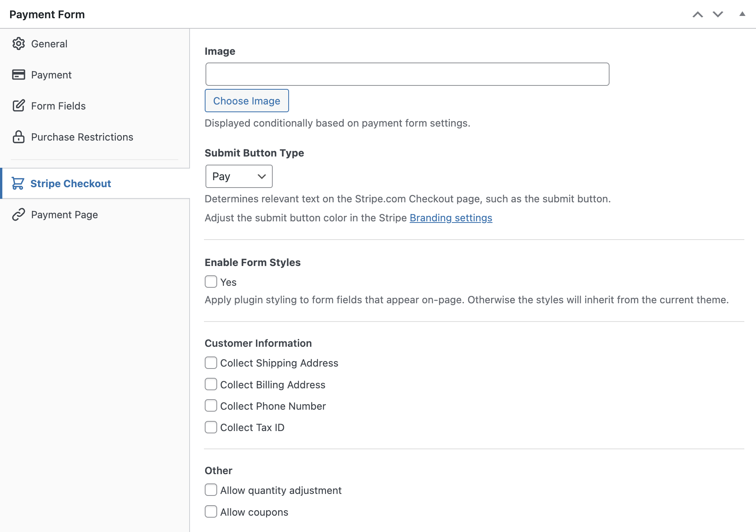Open the Payment Page section
This screenshot has height=532, width=756.
[x=64, y=214]
